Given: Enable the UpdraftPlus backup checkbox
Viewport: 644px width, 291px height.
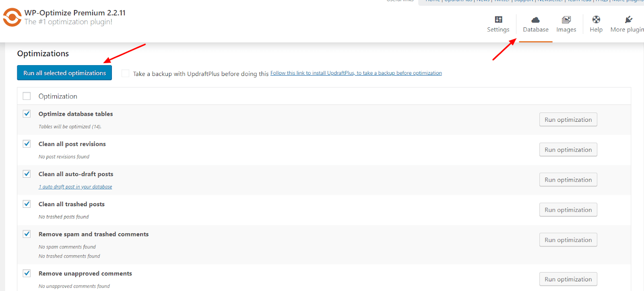Looking at the screenshot, I should coord(126,73).
